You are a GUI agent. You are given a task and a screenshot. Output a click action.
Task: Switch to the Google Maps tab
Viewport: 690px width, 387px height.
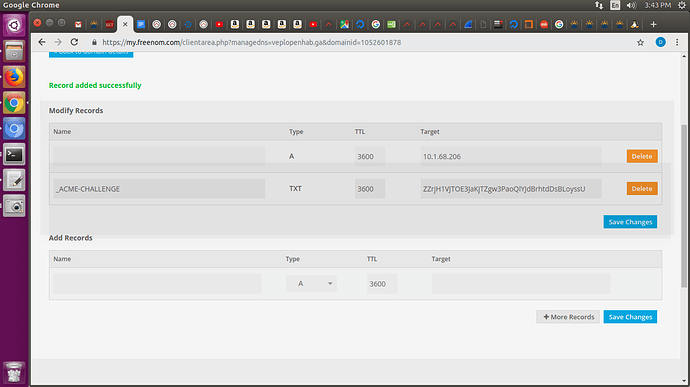[344, 24]
